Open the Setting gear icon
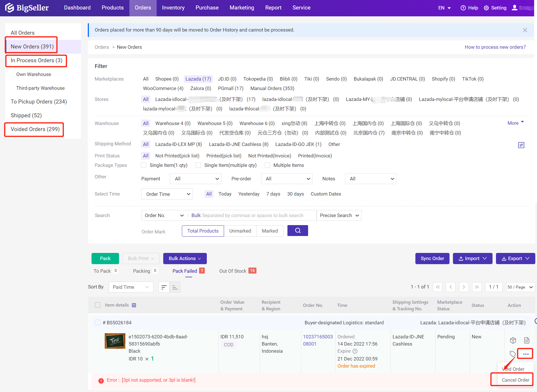Image resolution: width=537 pixels, height=392 pixels. pos(495,8)
